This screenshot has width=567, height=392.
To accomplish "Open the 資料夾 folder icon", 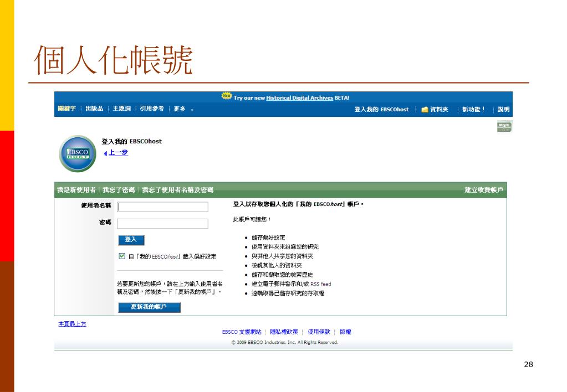I will [425, 110].
